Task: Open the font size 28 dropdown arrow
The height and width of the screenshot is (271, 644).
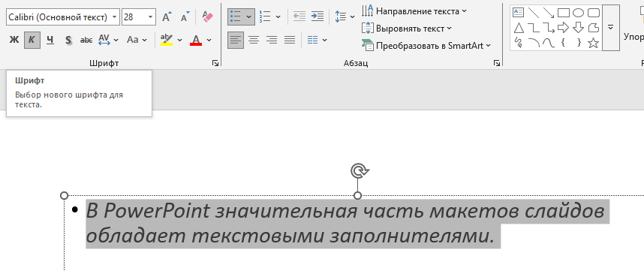Action: (x=150, y=17)
